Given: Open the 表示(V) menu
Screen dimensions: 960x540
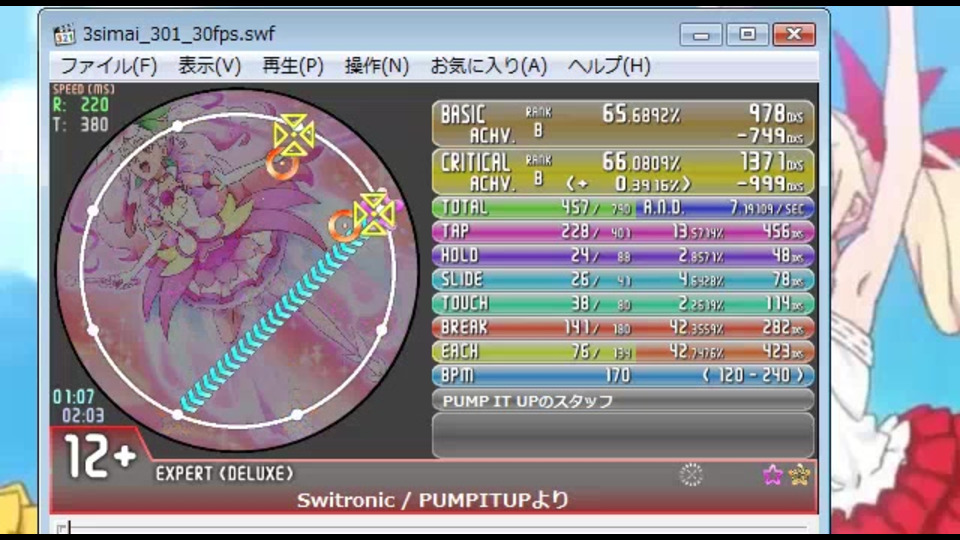Looking at the screenshot, I should pyautogui.click(x=209, y=66).
